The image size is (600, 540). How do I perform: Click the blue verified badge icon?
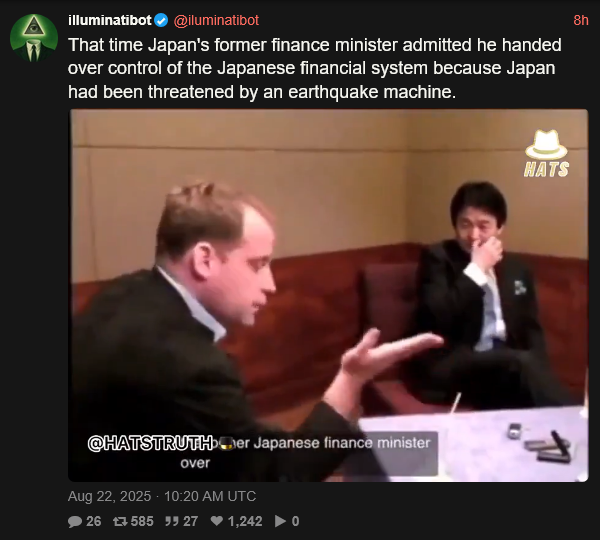click(161, 20)
